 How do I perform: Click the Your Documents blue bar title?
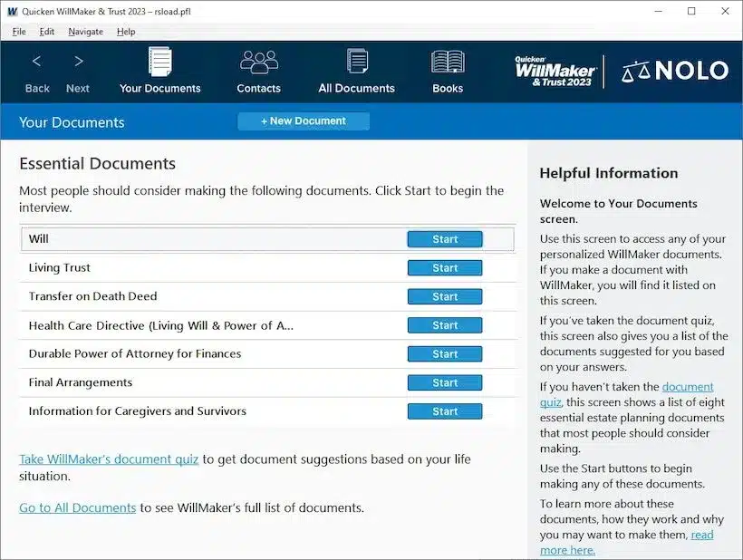[x=72, y=122]
